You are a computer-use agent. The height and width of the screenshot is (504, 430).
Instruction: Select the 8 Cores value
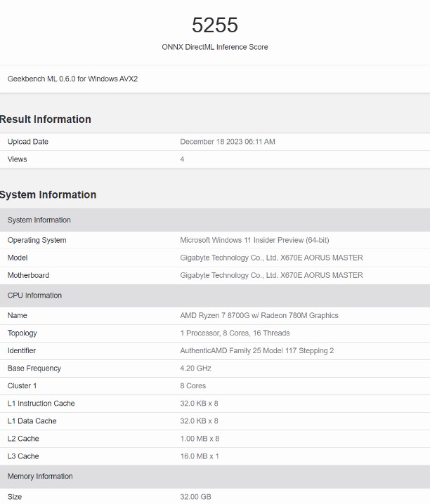pos(193,385)
